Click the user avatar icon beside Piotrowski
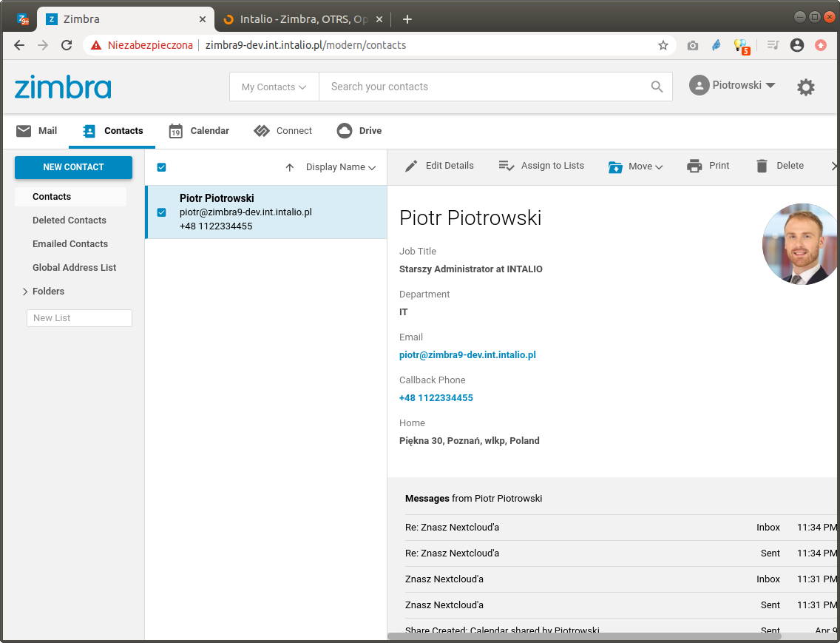This screenshot has height=643, width=840. 699,85
